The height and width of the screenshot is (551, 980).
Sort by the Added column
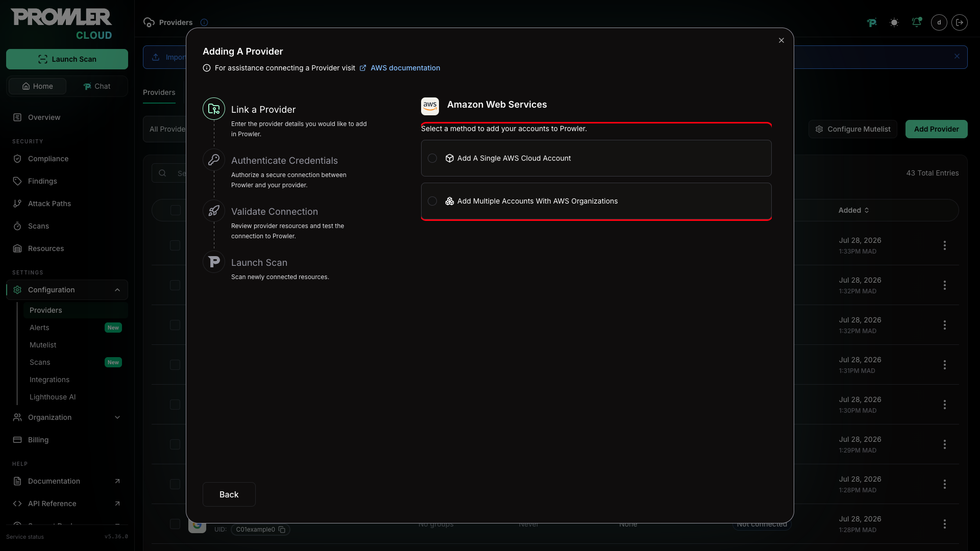coord(854,210)
